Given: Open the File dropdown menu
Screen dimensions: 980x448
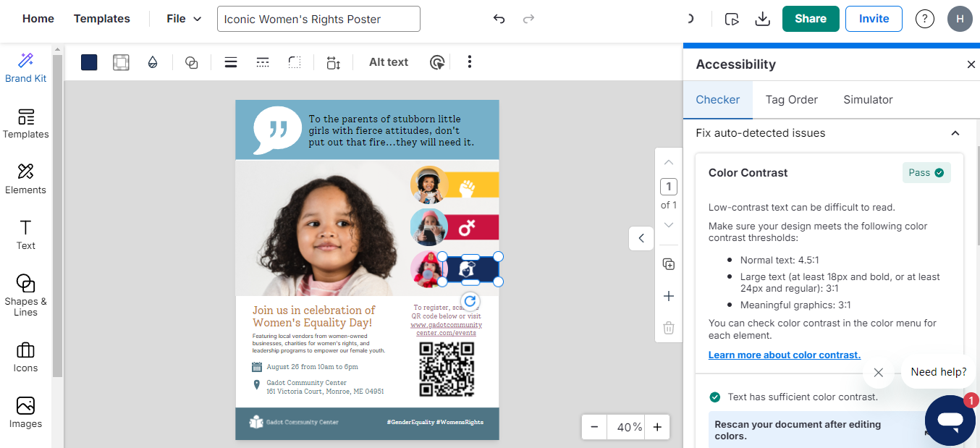Looking at the screenshot, I should pos(184,19).
